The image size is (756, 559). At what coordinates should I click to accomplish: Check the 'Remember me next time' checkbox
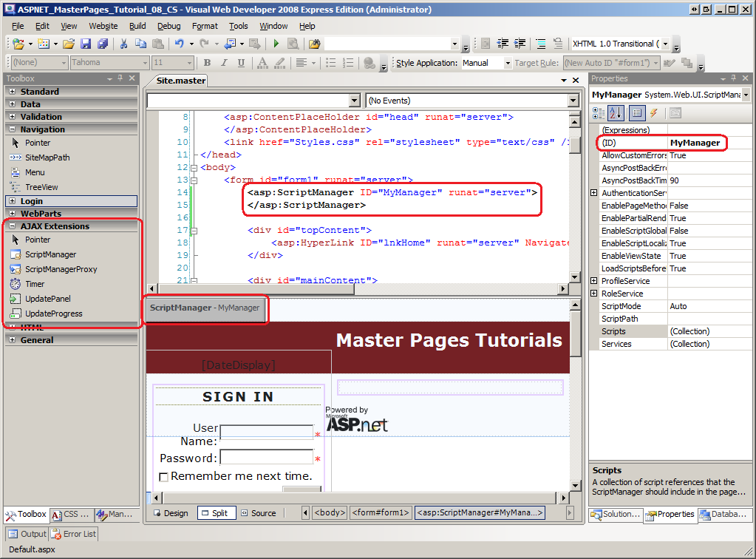point(163,477)
